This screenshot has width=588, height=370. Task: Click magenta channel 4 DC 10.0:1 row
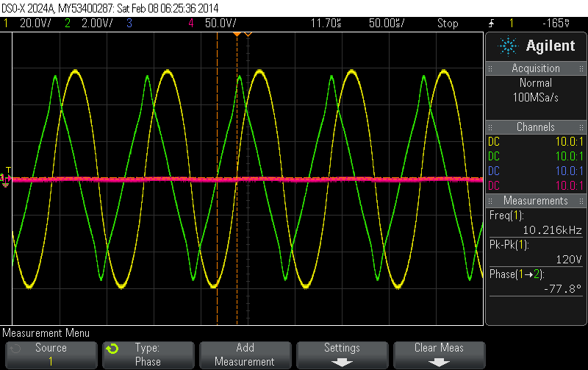pyautogui.click(x=536, y=185)
